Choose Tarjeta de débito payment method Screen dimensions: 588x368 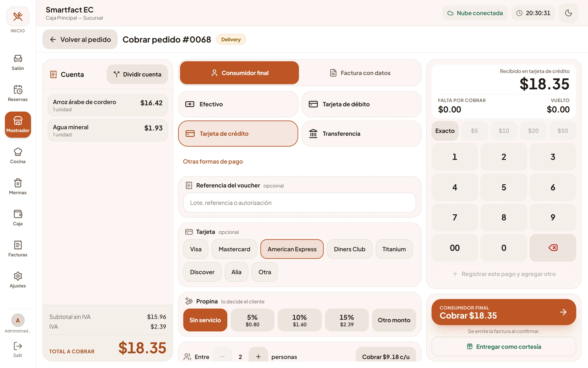(361, 104)
